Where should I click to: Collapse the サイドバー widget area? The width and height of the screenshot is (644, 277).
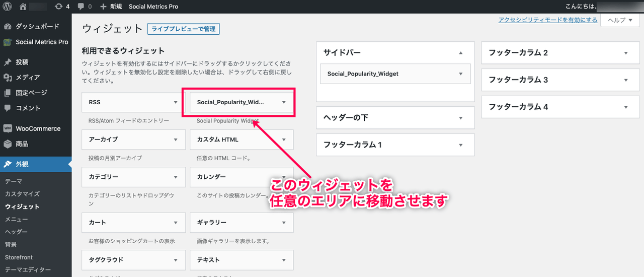(460, 52)
